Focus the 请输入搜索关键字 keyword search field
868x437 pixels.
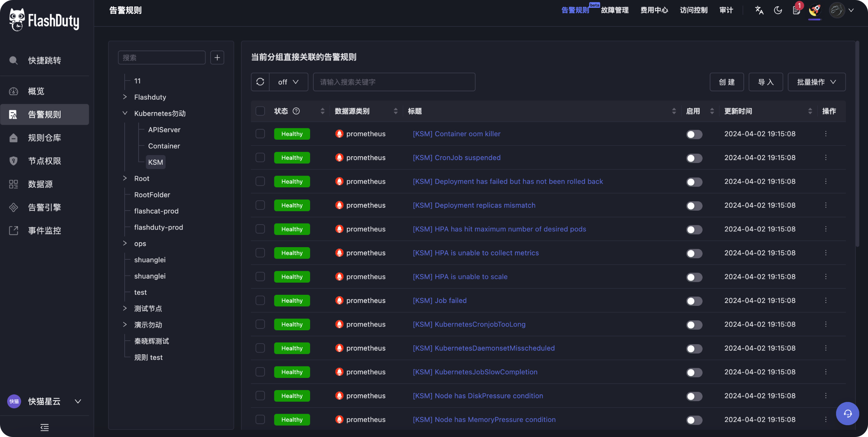pos(394,82)
